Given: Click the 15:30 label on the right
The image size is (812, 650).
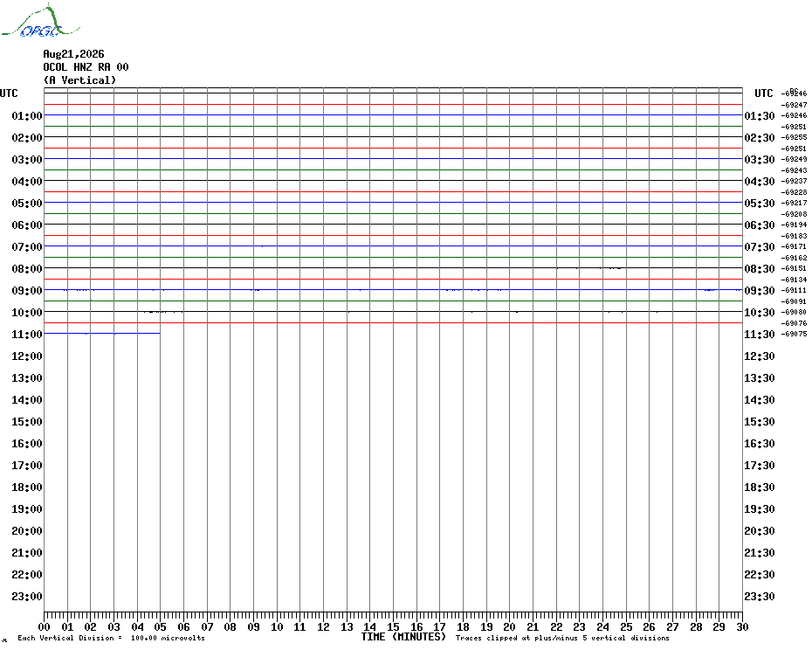Looking at the screenshot, I should [760, 421].
